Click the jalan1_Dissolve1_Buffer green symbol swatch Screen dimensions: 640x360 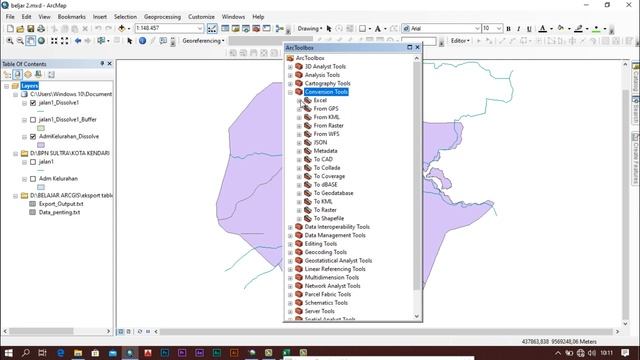(41, 128)
